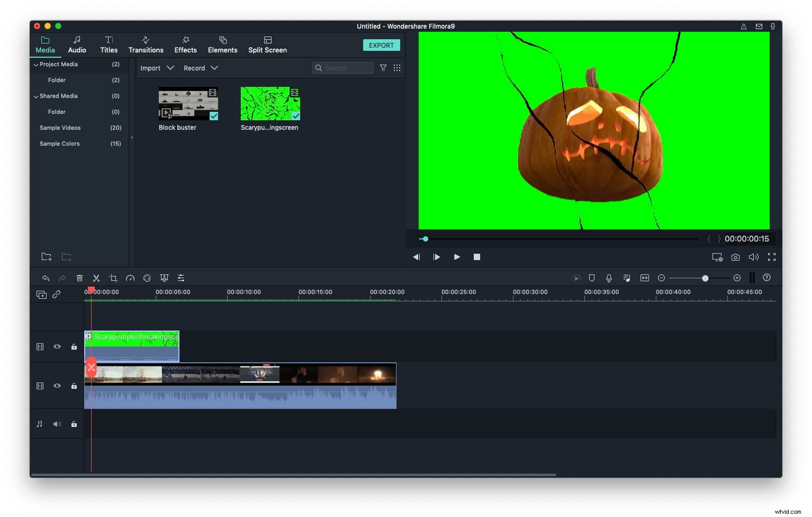Select Sample Colors in the sidebar
Screen dimensions: 812x517
59,143
